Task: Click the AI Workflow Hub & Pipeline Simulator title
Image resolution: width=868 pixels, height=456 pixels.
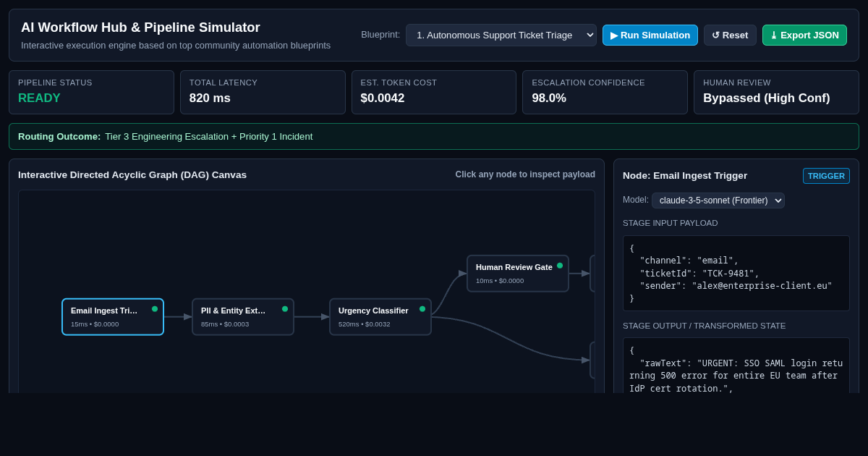Action: pyautogui.click(x=140, y=28)
